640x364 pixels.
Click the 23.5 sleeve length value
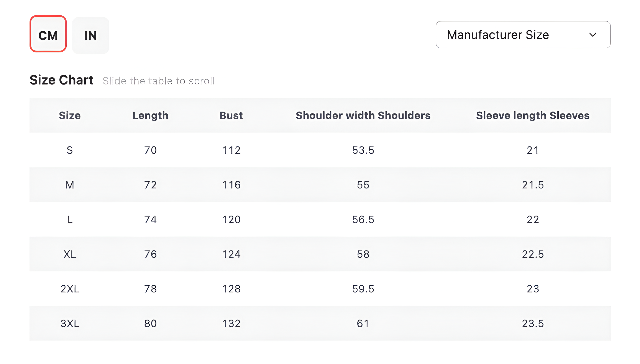(x=533, y=323)
